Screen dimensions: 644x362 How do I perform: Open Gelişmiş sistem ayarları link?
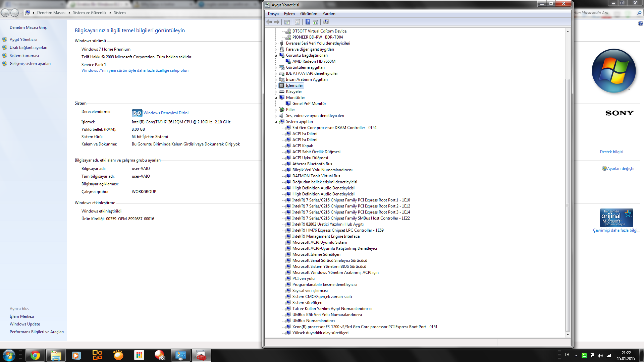tap(30, 64)
